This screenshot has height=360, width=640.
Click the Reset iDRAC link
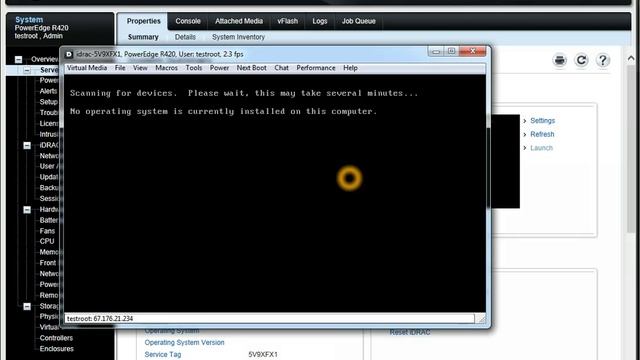point(410,332)
